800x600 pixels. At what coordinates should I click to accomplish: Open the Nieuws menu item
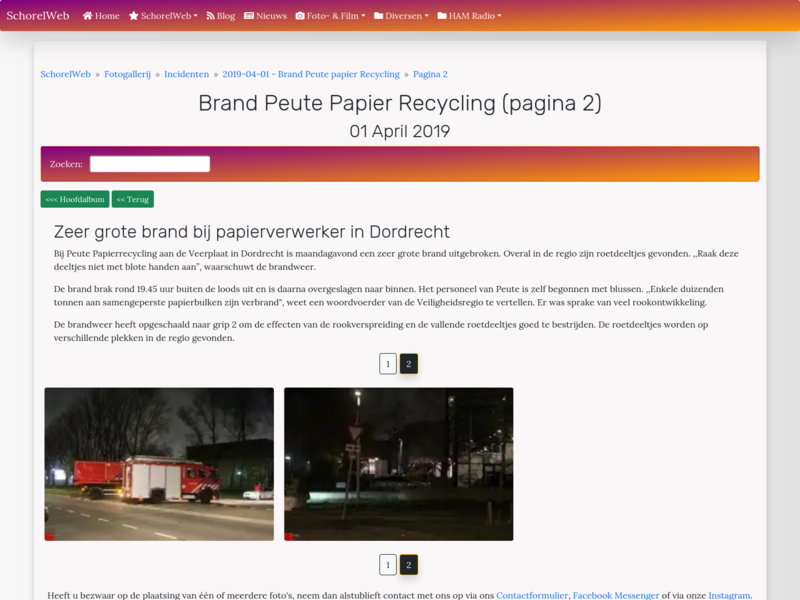[x=265, y=16]
